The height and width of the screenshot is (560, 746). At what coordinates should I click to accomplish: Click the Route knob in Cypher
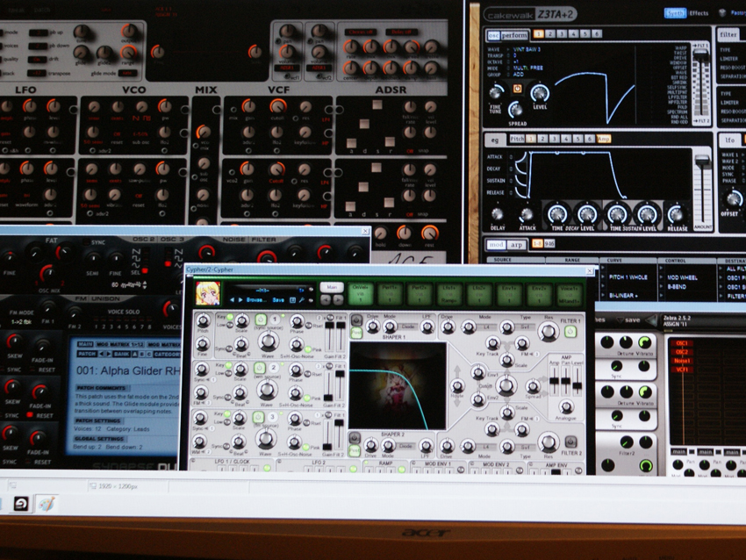(457, 386)
